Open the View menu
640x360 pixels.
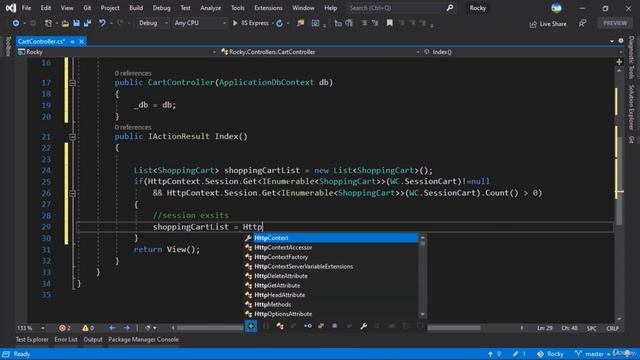tap(67, 8)
